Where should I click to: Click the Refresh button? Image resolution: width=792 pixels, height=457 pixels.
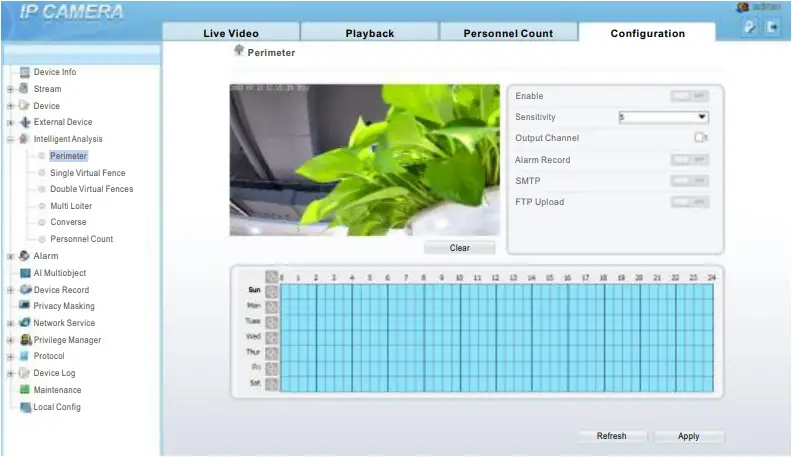pyautogui.click(x=612, y=436)
